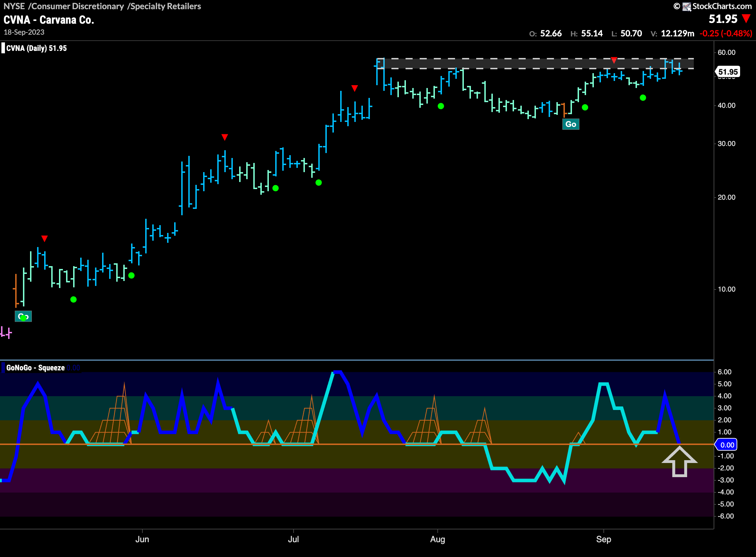Click the CVNA (Daily) 51.95 legend label
This screenshot has height=557, width=756.
pos(36,48)
